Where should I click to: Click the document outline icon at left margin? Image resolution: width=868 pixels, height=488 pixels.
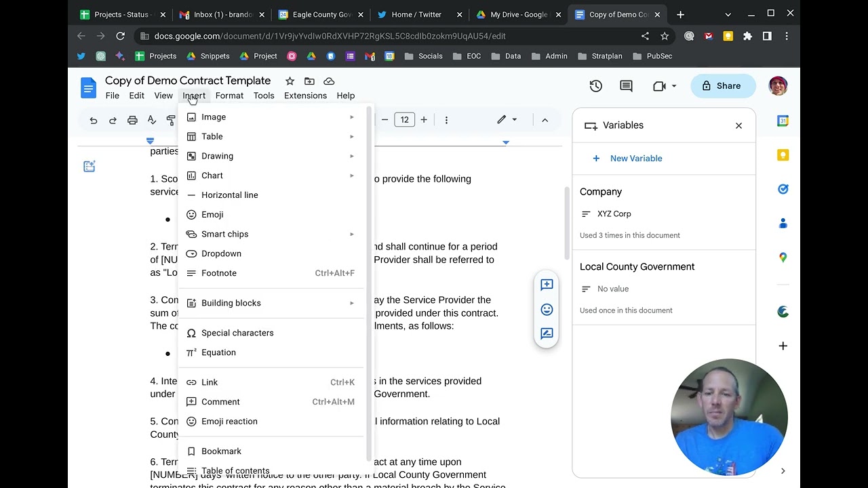click(x=89, y=166)
